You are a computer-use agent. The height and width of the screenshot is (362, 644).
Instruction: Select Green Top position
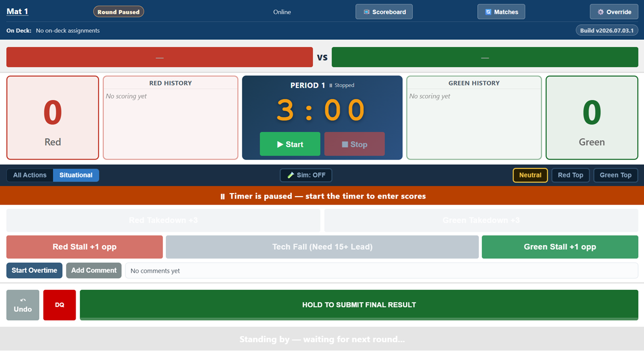coord(615,175)
